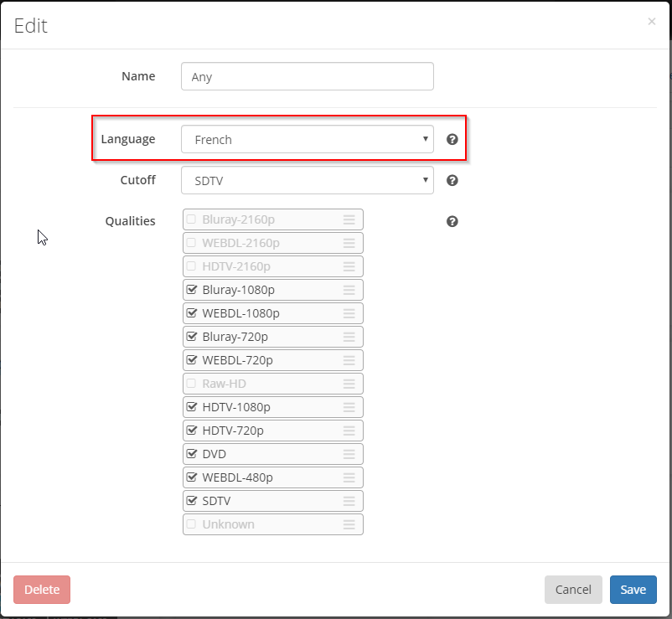Enable the WEBDL-2160p checkbox
Screen dimensions: 672x619
[192, 243]
